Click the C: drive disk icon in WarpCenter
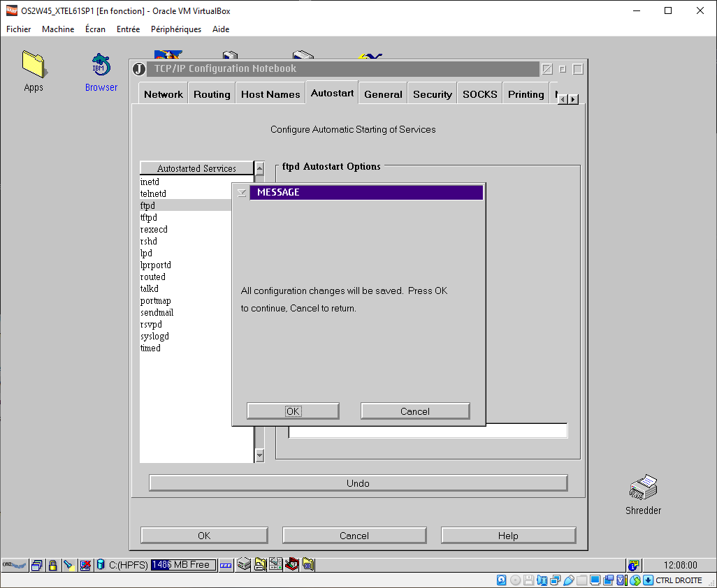Image resolution: width=717 pixels, height=588 pixels. (101, 565)
